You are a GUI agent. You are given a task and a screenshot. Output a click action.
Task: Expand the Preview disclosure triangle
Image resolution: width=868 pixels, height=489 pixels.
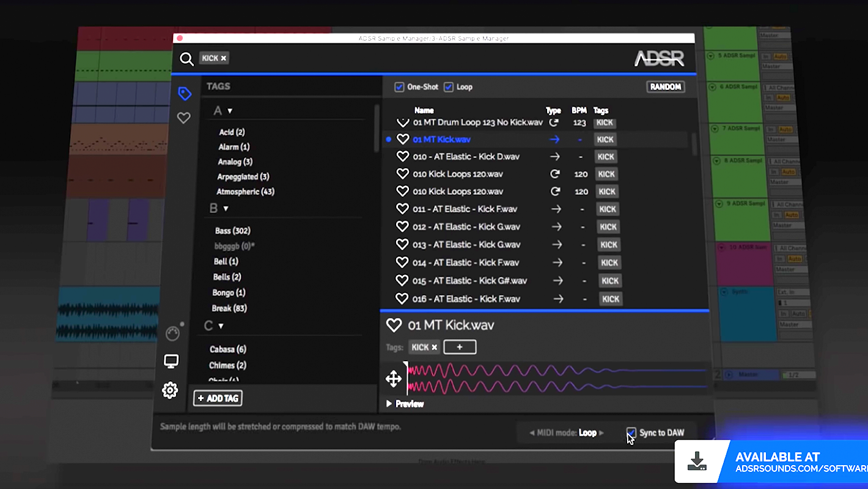click(389, 404)
